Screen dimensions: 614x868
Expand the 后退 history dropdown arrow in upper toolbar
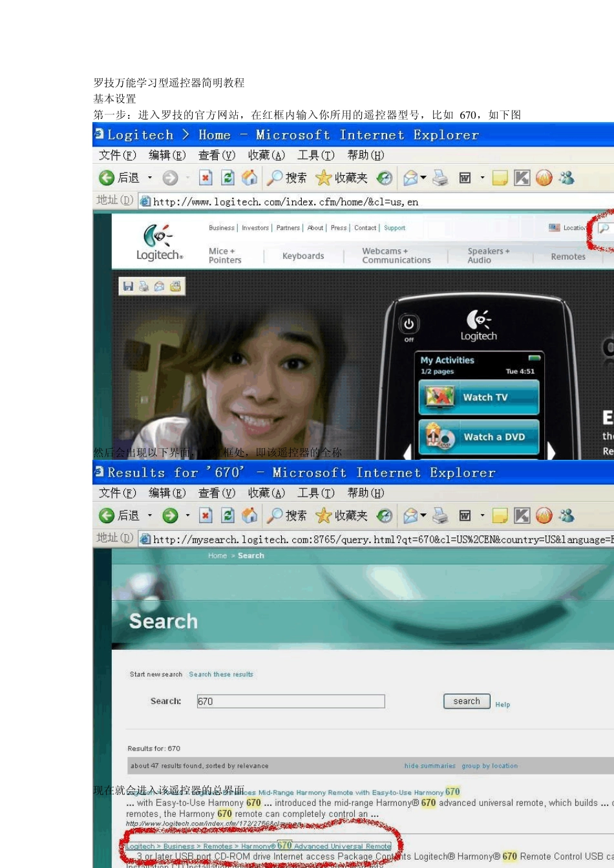click(150, 178)
